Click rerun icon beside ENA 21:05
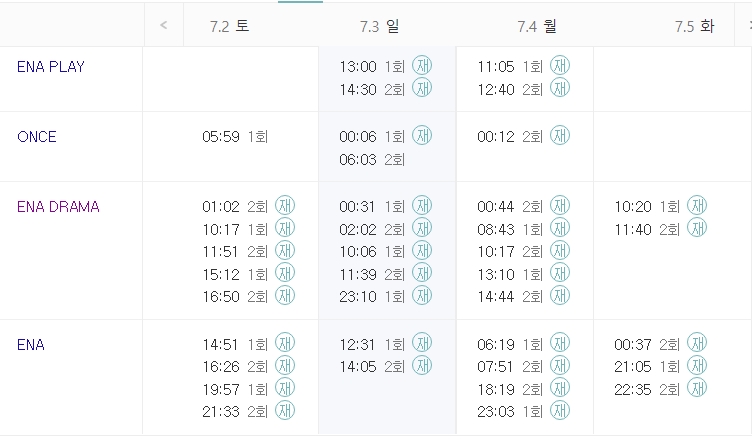 697,366
